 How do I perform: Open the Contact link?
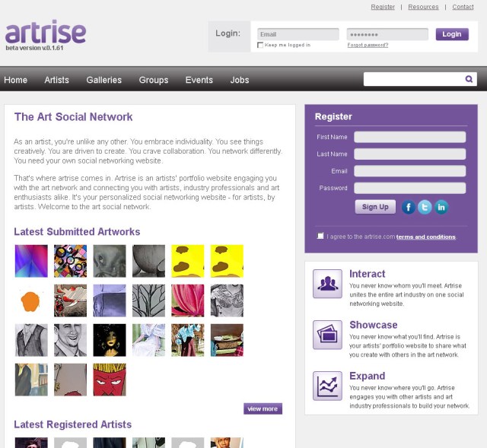tap(463, 7)
